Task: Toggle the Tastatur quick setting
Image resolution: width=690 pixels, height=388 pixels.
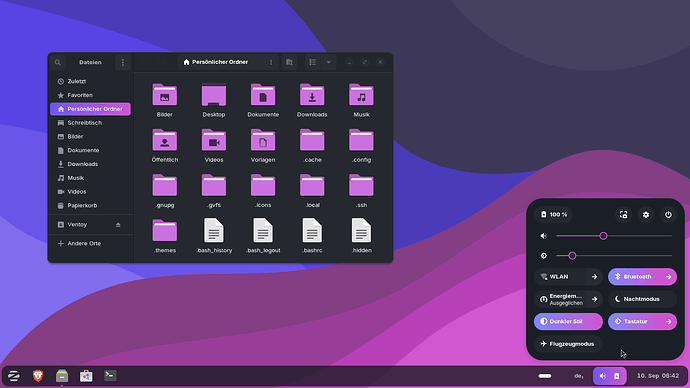Action: point(634,322)
